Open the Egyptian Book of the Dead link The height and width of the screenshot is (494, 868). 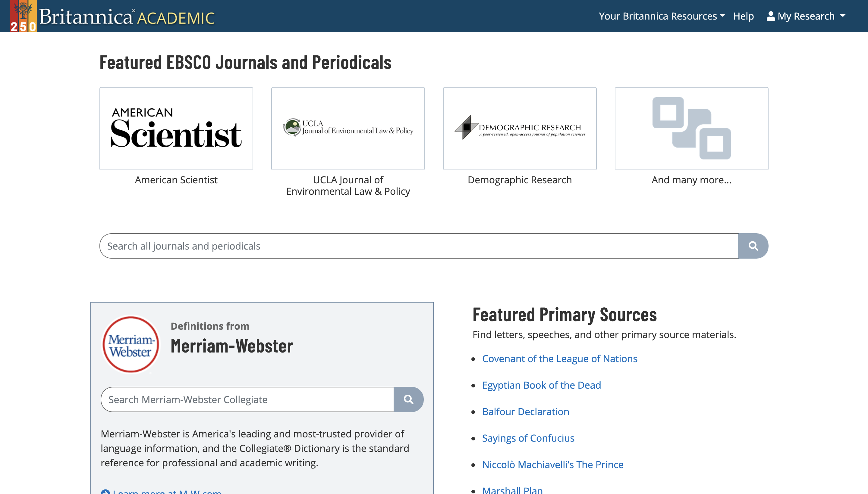pos(541,385)
